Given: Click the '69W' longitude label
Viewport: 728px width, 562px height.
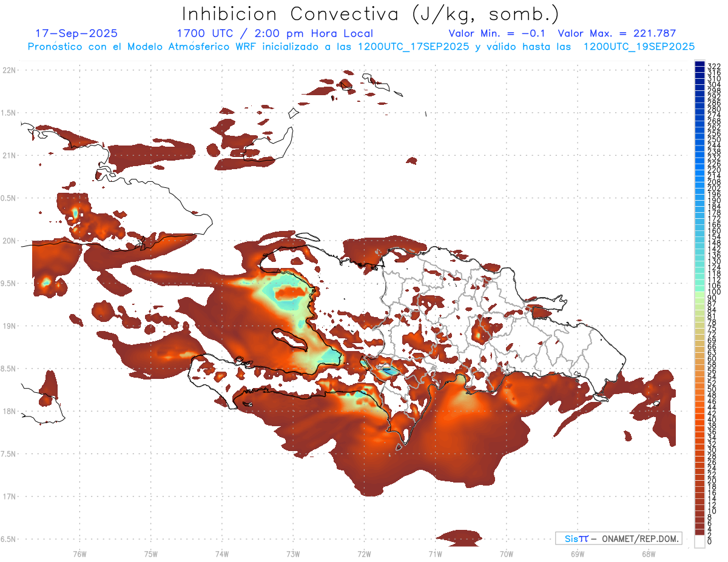Looking at the screenshot, I should 577,553.
